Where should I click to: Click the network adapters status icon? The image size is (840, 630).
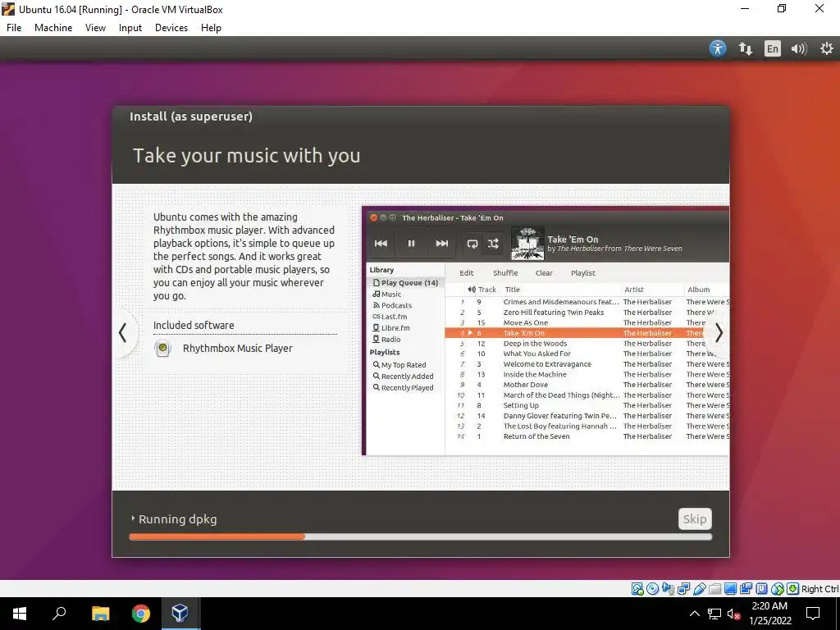click(x=683, y=589)
